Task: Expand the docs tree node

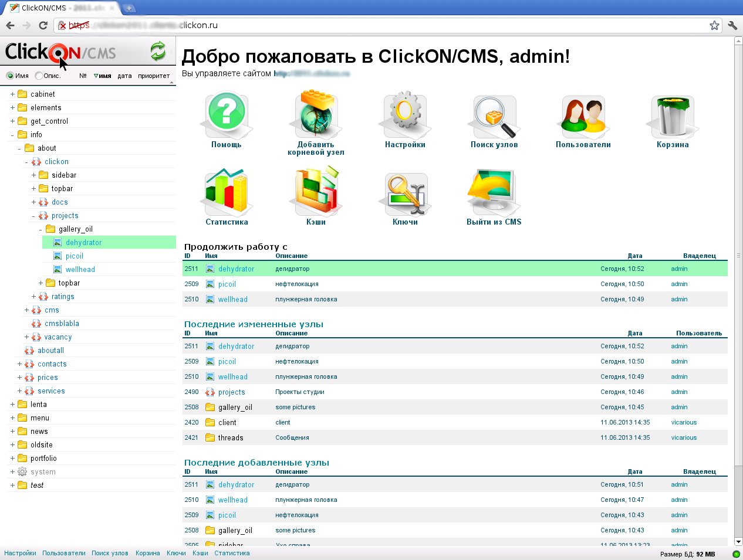Action: 33,202
